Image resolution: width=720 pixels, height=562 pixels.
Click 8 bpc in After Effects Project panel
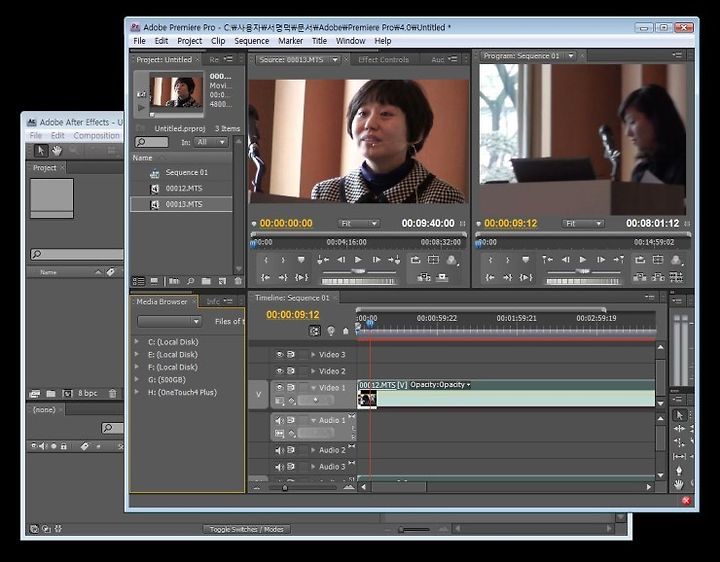pos(87,393)
